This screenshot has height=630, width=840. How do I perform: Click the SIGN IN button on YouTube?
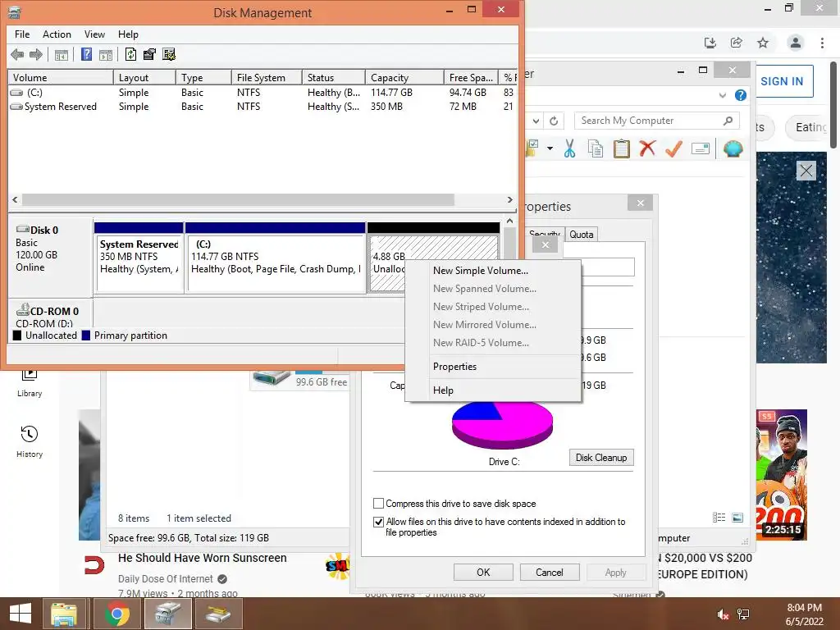[x=782, y=81]
